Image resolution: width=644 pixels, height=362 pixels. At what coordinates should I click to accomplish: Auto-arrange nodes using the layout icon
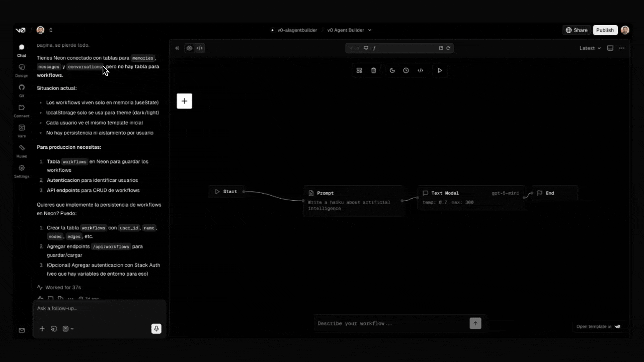(x=359, y=70)
